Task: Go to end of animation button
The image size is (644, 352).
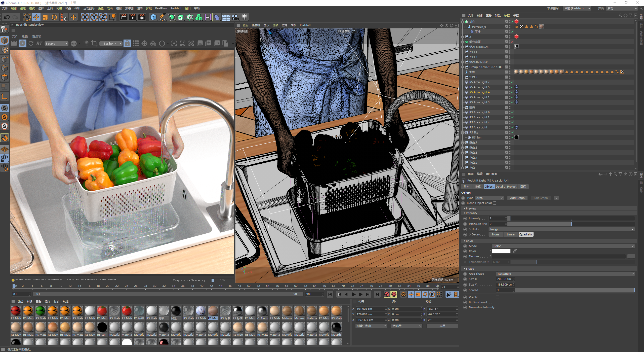Action: coord(377,294)
